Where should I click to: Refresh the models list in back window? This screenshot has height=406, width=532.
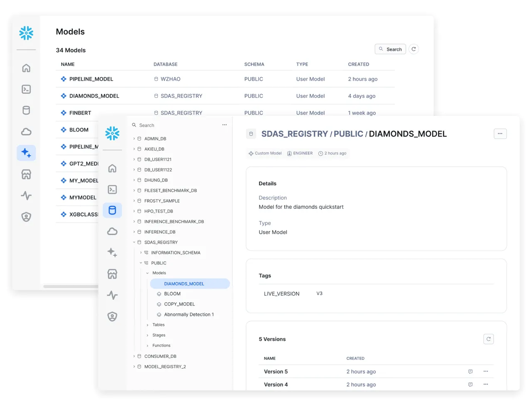click(x=414, y=49)
